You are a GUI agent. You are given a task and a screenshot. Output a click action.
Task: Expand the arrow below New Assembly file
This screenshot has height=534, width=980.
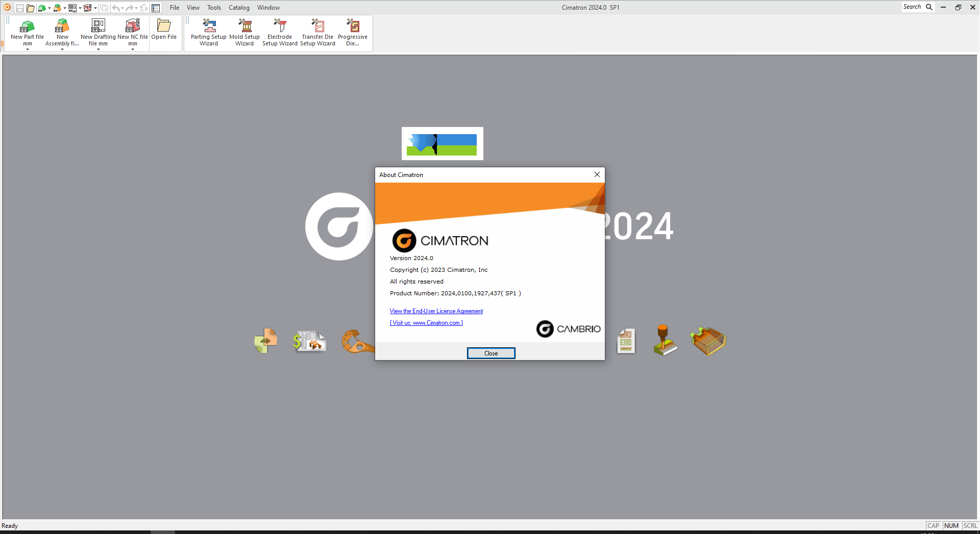click(62, 49)
